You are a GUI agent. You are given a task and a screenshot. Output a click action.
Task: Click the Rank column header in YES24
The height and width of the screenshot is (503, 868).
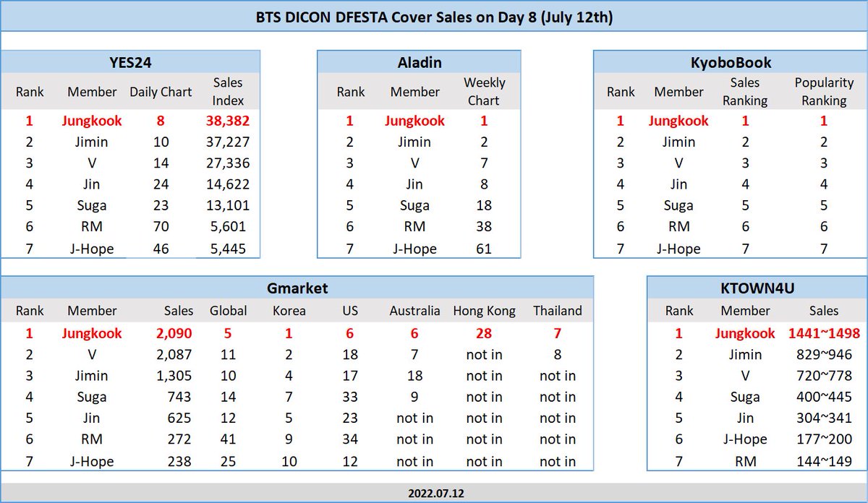[x=30, y=92]
